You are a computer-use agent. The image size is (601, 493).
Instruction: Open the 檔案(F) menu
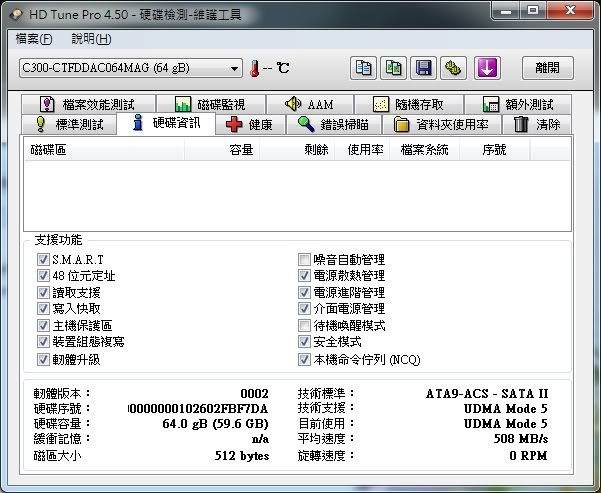click(x=34, y=39)
